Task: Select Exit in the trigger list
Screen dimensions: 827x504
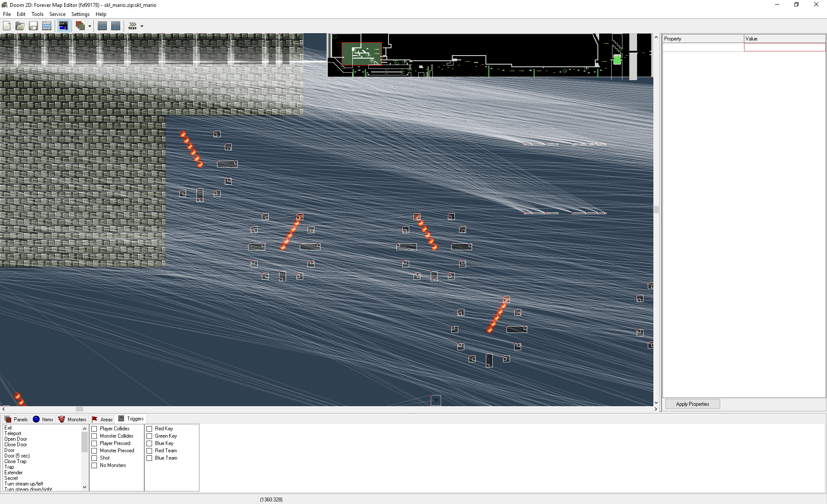Action: 42,428
